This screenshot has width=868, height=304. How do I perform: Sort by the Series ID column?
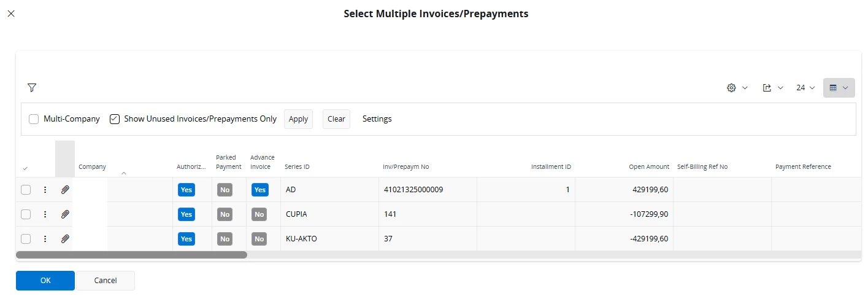tap(297, 167)
